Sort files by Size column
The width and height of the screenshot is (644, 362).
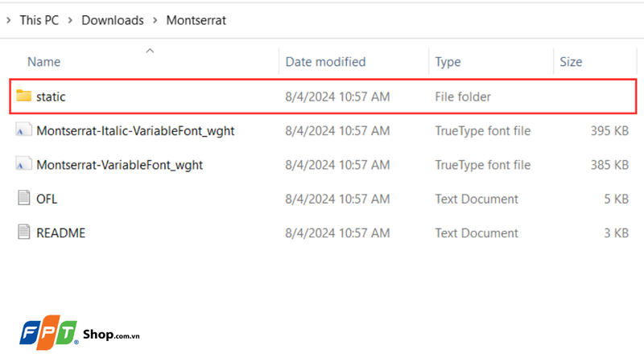[571, 62]
